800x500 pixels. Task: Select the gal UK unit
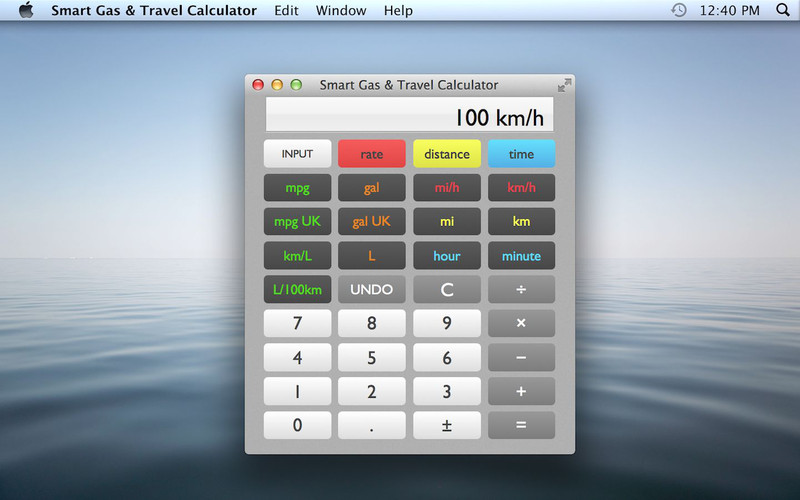click(x=371, y=221)
